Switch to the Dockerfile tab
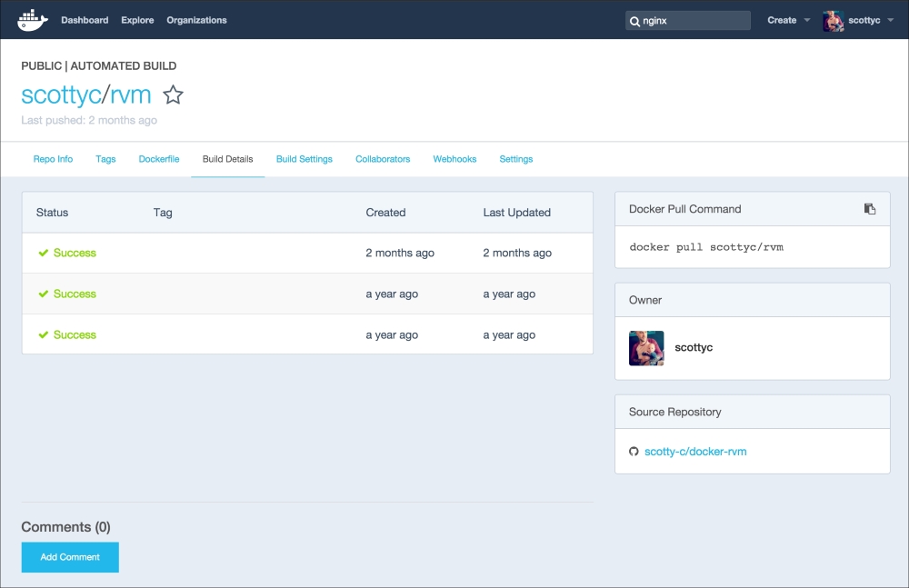 tap(159, 159)
